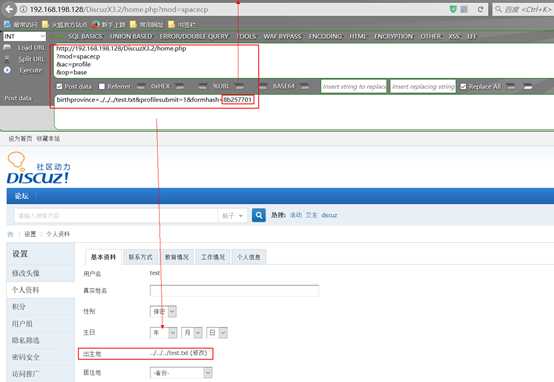The height and width of the screenshot is (382, 554).
Task: Click the Post data text field
Action: pos(304,111)
